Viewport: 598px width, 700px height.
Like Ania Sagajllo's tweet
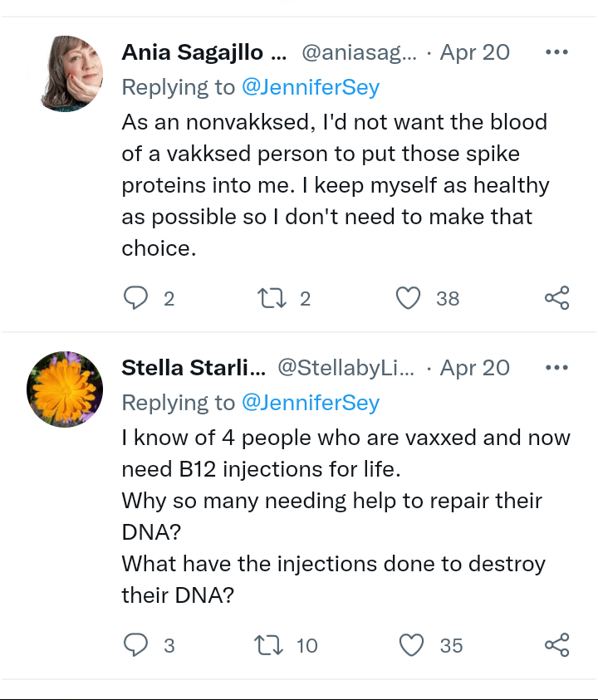tap(408, 298)
